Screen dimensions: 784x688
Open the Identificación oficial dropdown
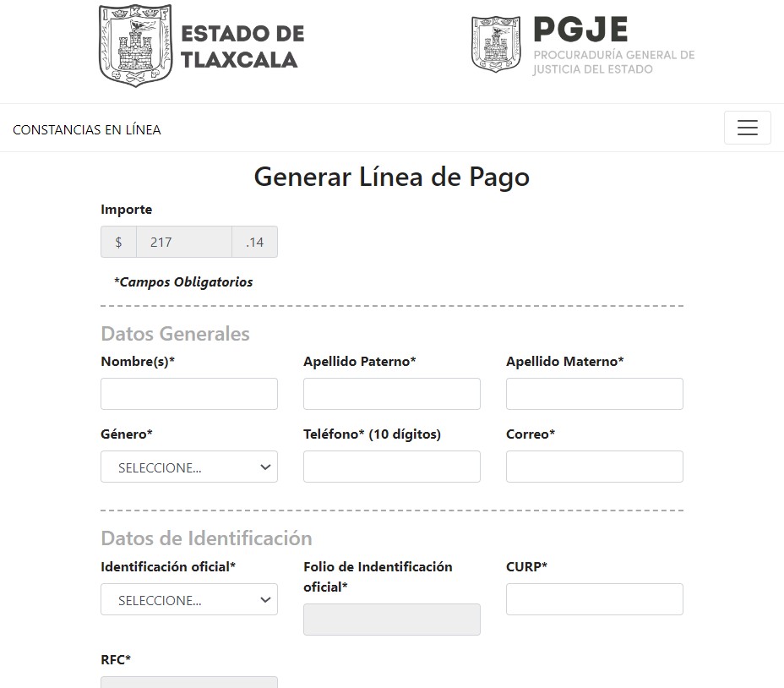click(x=188, y=599)
